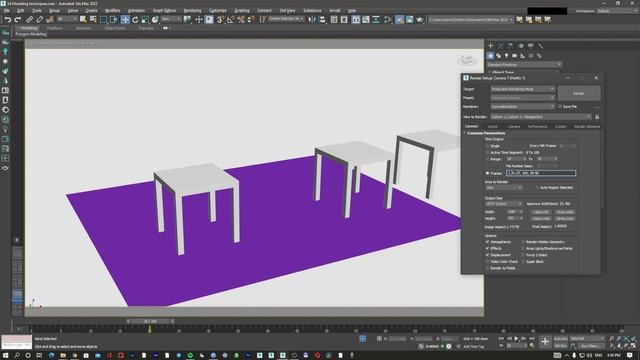Screen dimensions: 640x360
Task: Click the Auto Key button
Action: coord(561,338)
